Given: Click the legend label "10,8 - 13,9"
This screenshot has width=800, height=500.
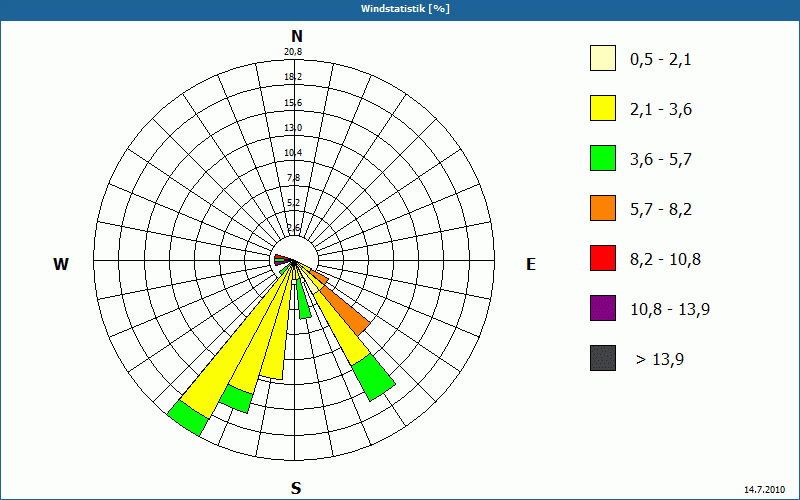Looking at the screenshot, I should coord(670,310).
